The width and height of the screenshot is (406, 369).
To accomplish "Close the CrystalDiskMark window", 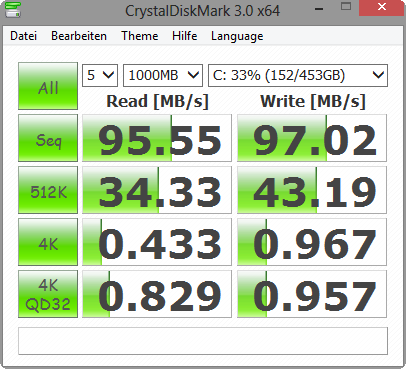I will [x=382, y=7].
